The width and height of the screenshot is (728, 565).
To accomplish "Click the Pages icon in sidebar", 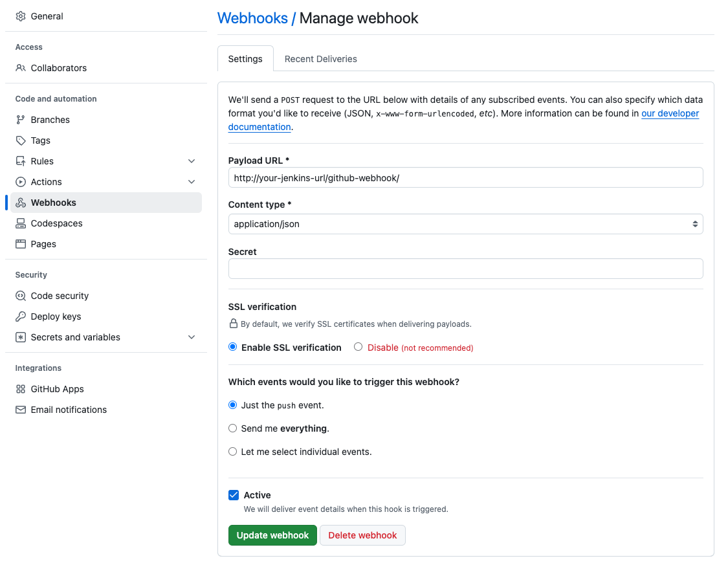I will point(21,244).
